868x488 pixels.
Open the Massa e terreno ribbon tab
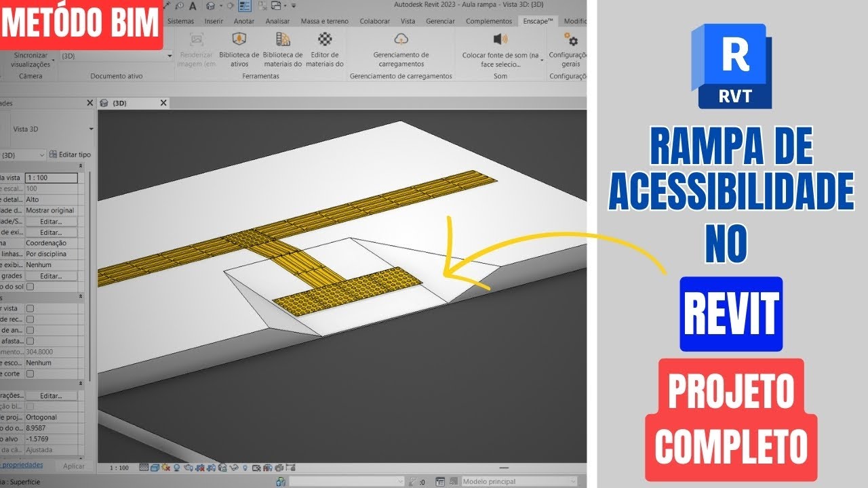[x=324, y=21]
